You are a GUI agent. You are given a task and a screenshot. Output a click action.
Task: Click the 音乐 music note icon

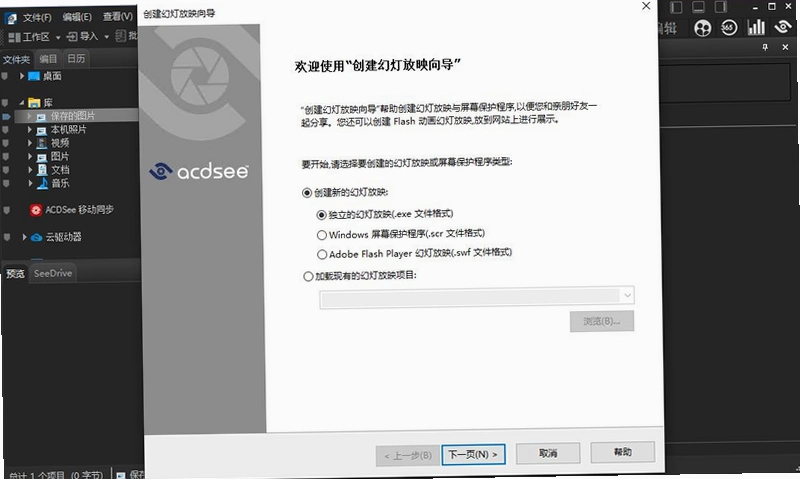tap(43, 183)
